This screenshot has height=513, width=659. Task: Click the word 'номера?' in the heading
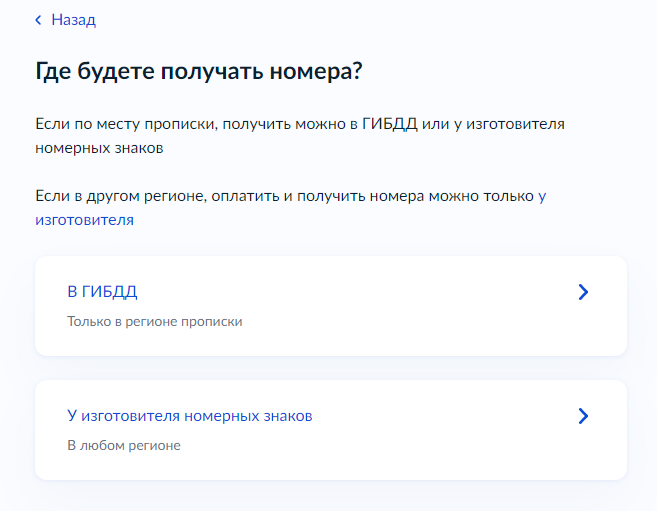pyautogui.click(x=316, y=71)
